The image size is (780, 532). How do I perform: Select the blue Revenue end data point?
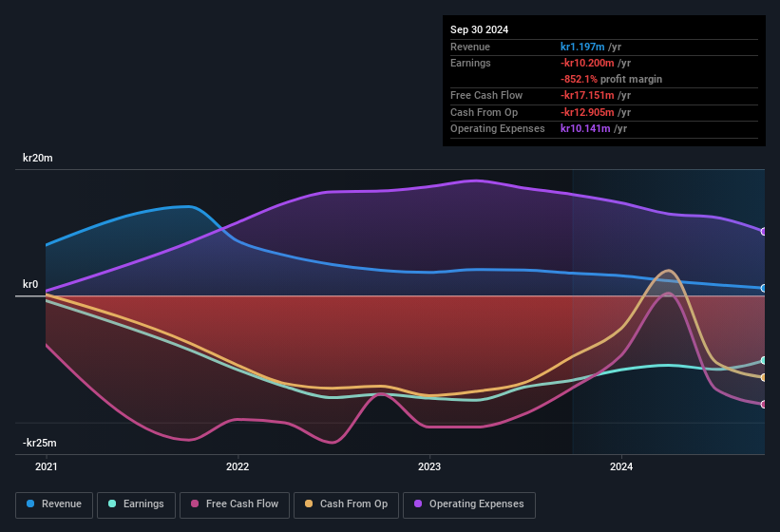[763, 289]
